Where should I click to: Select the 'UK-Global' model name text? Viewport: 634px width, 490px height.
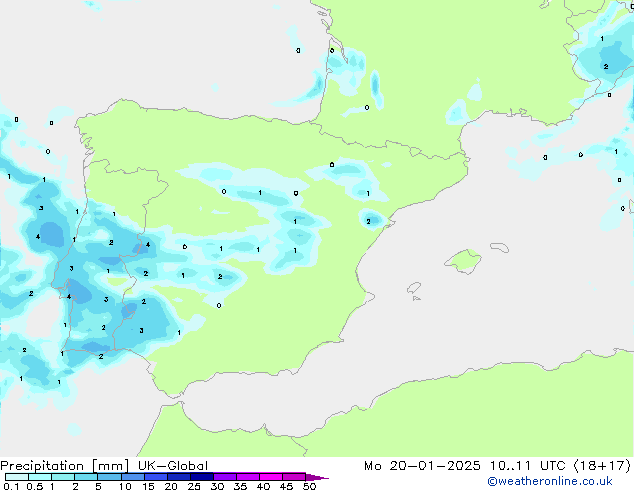(173, 466)
